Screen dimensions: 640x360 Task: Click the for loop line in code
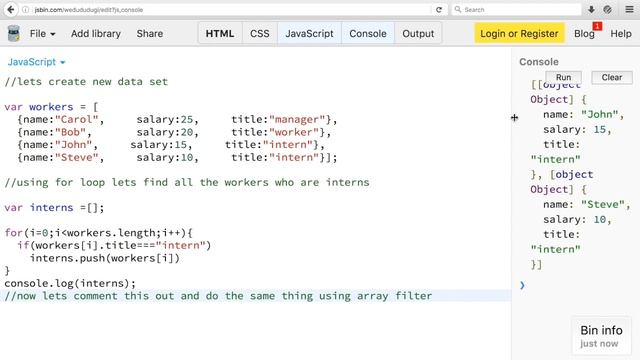(98, 233)
